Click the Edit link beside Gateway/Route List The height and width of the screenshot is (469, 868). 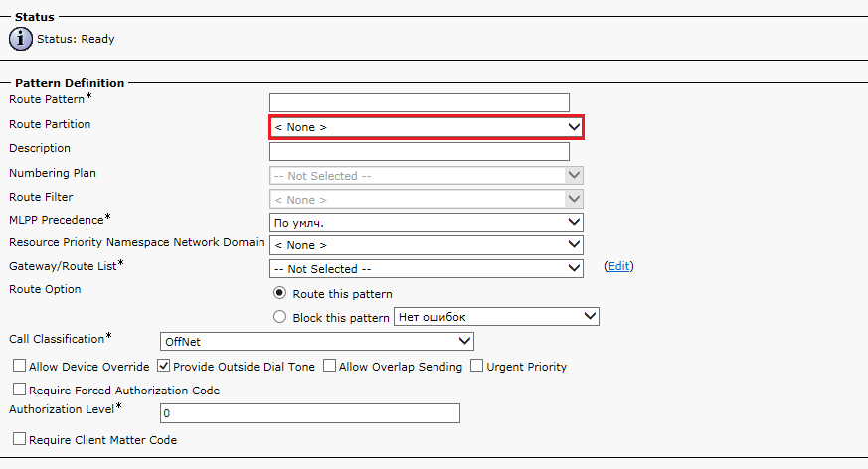click(x=618, y=266)
